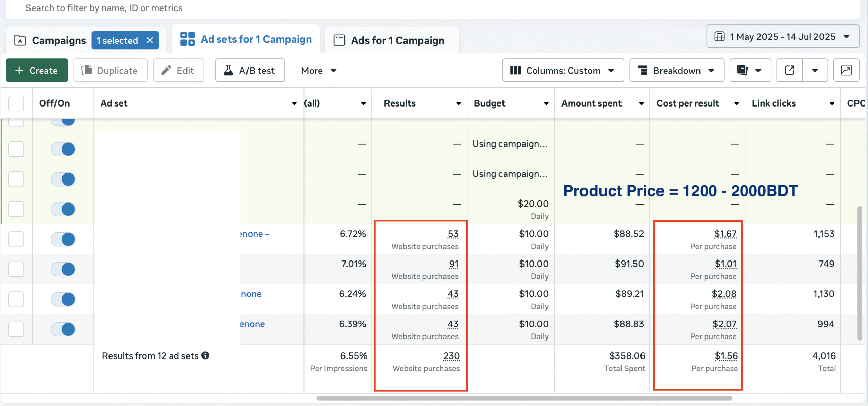Click the A/B test flask button
Viewport: 868px width, 406px height.
(250, 70)
